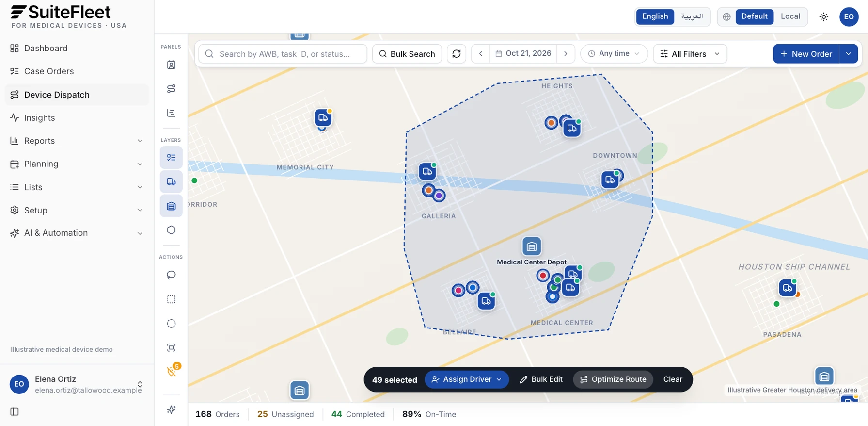Open the routes panel icon under Panels
The image size is (868, 426).
(x=171, y=89)
